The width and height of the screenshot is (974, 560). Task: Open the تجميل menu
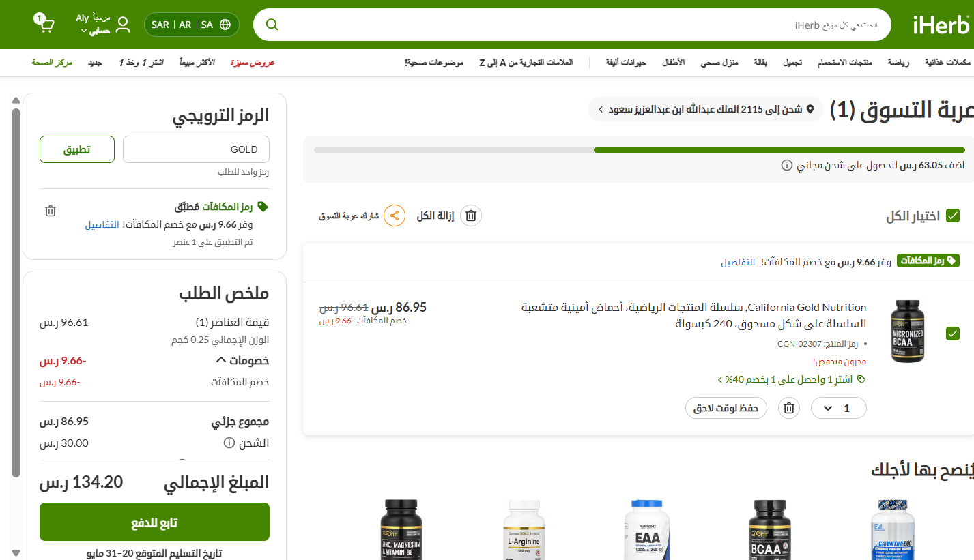[792, 62]
